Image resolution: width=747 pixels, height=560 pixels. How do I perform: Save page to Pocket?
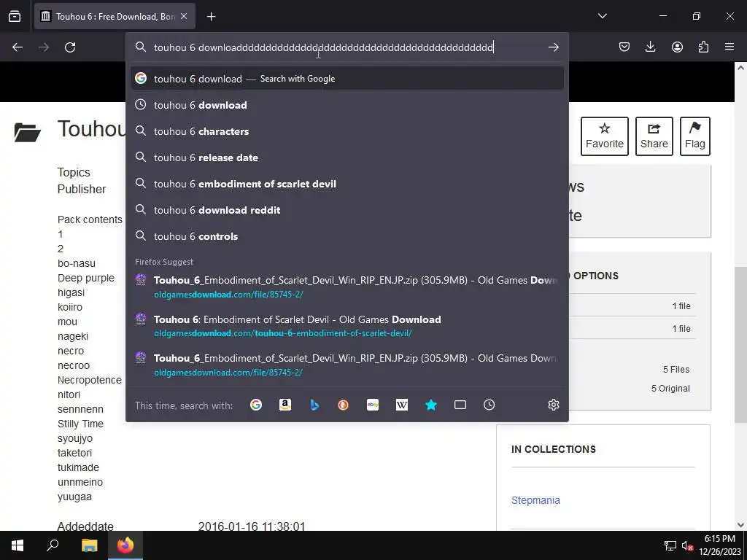[x=624, y=47]
